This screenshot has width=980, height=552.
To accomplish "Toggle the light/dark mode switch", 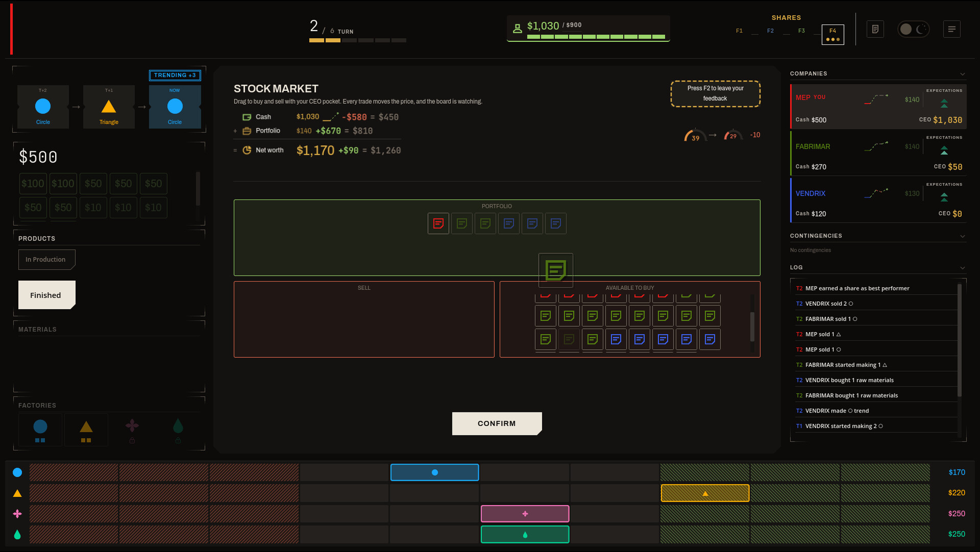I will [x=914, y=29].
